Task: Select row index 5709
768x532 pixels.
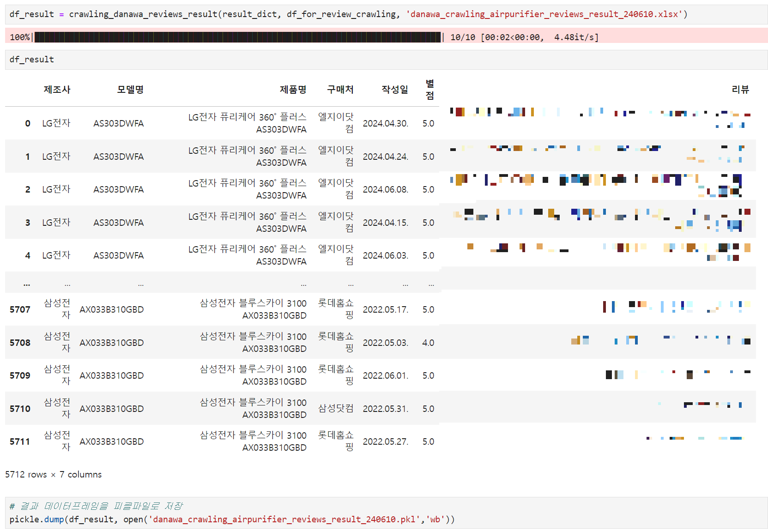Action: pyautogui.click(x=20, y=375)
